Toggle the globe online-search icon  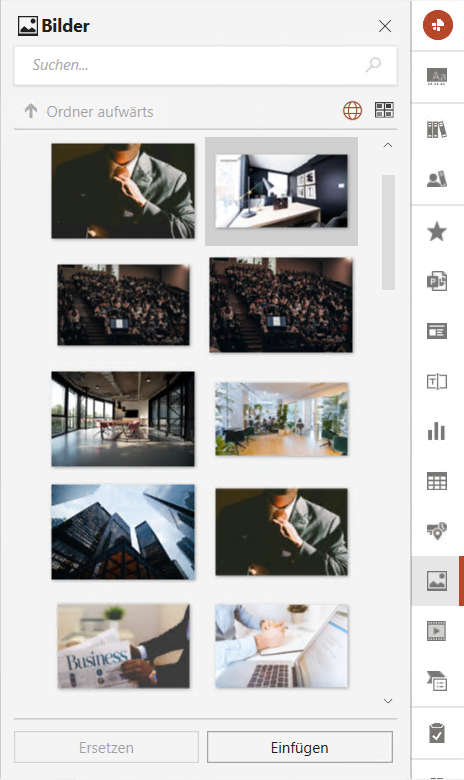[x=353, y=110]
